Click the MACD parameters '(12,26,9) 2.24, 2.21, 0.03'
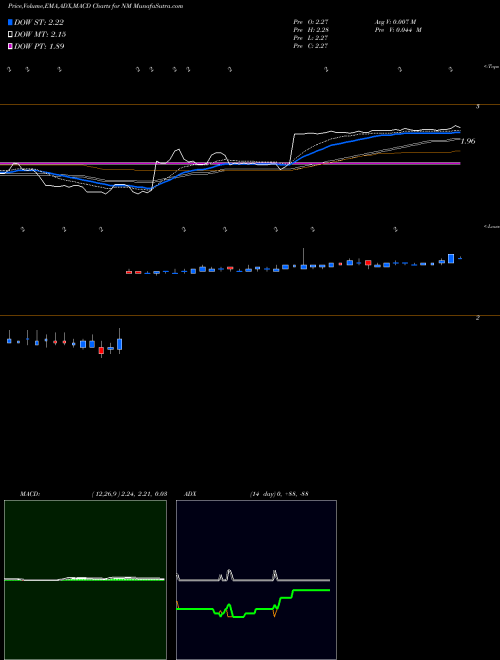 click(x=129, y=494)
